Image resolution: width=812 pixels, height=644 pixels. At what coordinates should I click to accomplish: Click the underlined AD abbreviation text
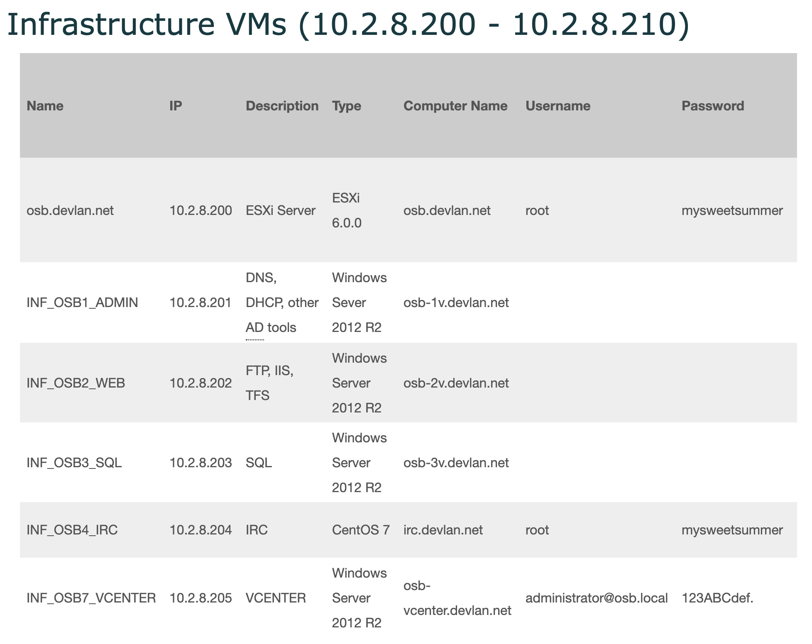(255, 328)
